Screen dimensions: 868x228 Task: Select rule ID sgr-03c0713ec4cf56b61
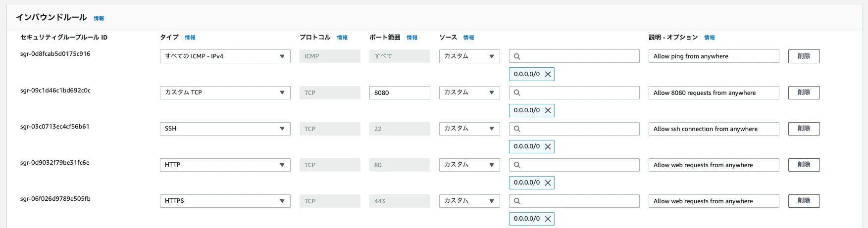point(54,127)
